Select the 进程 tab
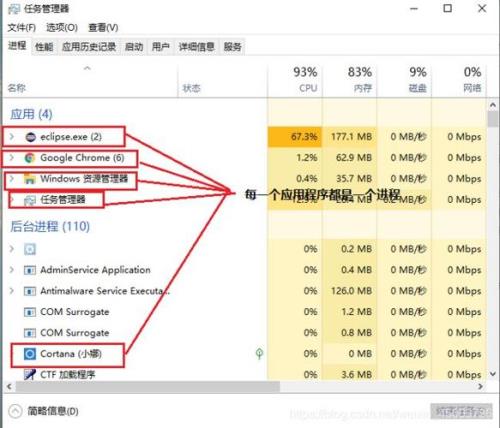Image resolution: width=500 pixels, height=428 pixels. [17, 46]
